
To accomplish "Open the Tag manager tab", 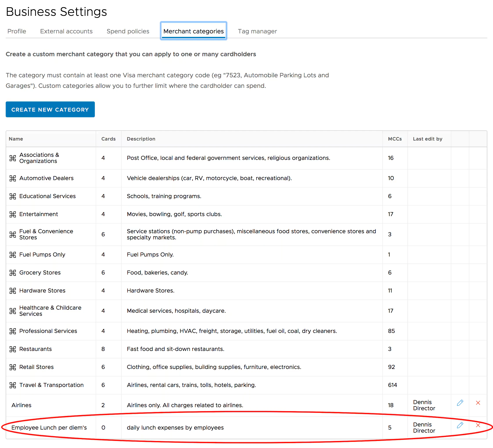I will (x=257, y=31).
